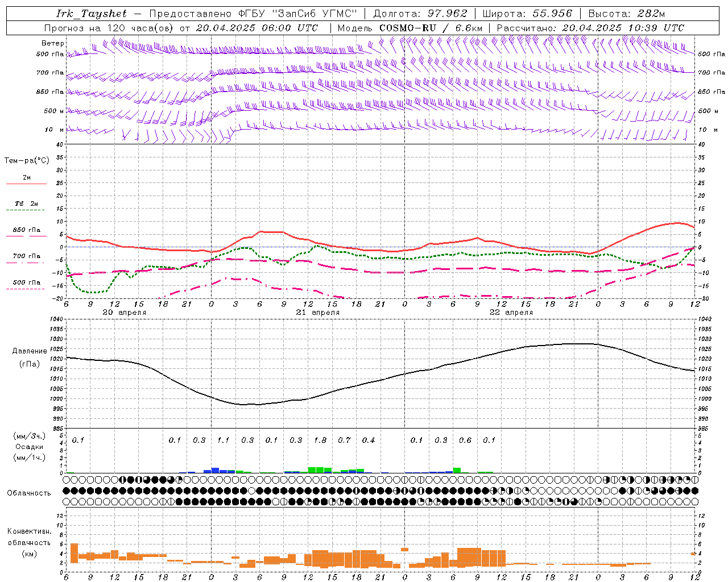Click the "Td 2м" dew point legend label
Viewport: 728px width, 582px height.
click(27, 203)
